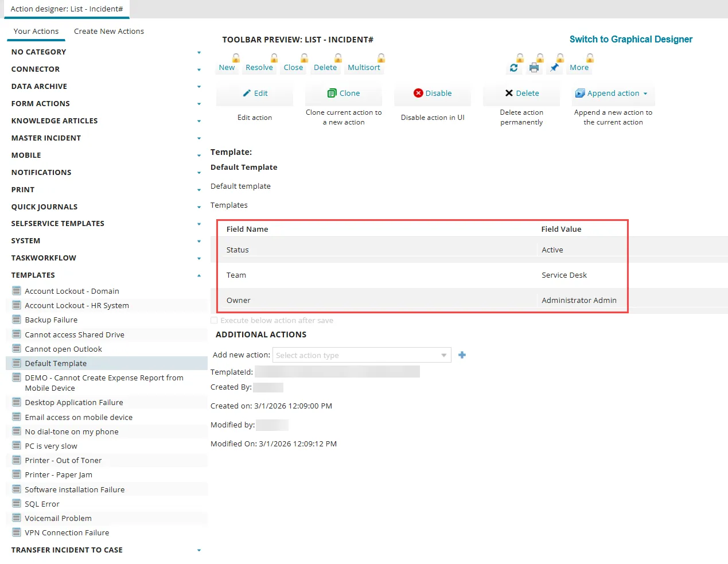Click the lock icon above the Close button

pos(305,58)
